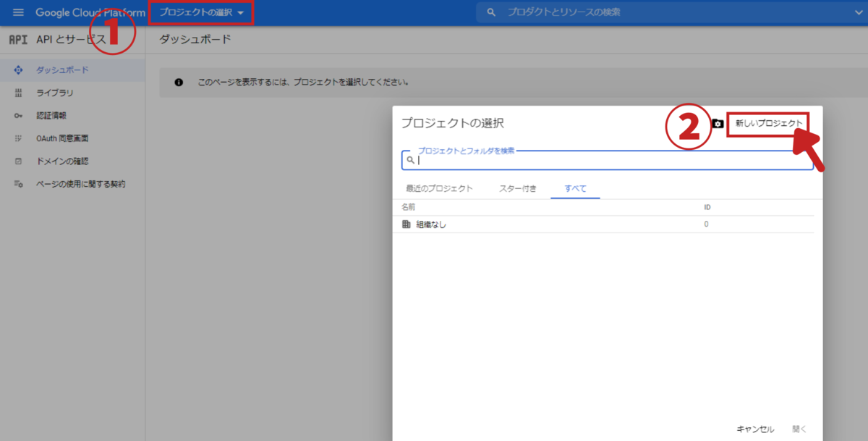868x441 pixels.
Task: Open the プロジェクトの選択 project dropdown
Action: pyautogui.click(x=202, y=12)
